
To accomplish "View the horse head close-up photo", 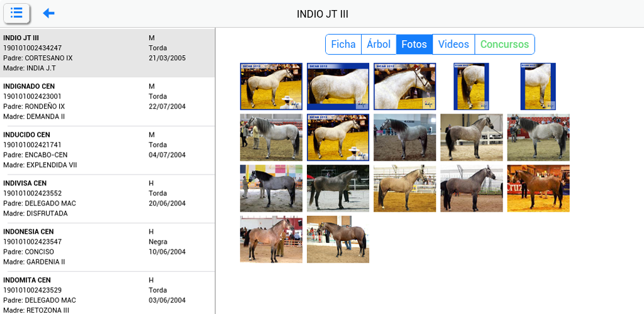I will (404, 87).
